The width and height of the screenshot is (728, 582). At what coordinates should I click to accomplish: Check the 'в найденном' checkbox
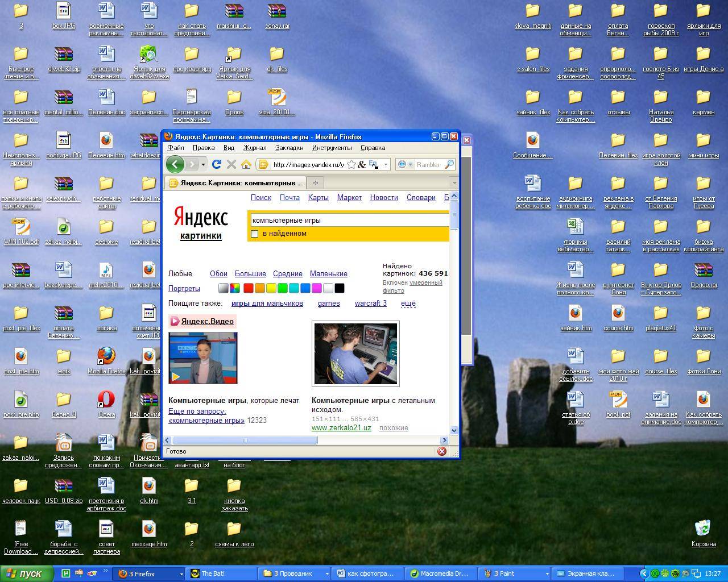tap(255, 234)
